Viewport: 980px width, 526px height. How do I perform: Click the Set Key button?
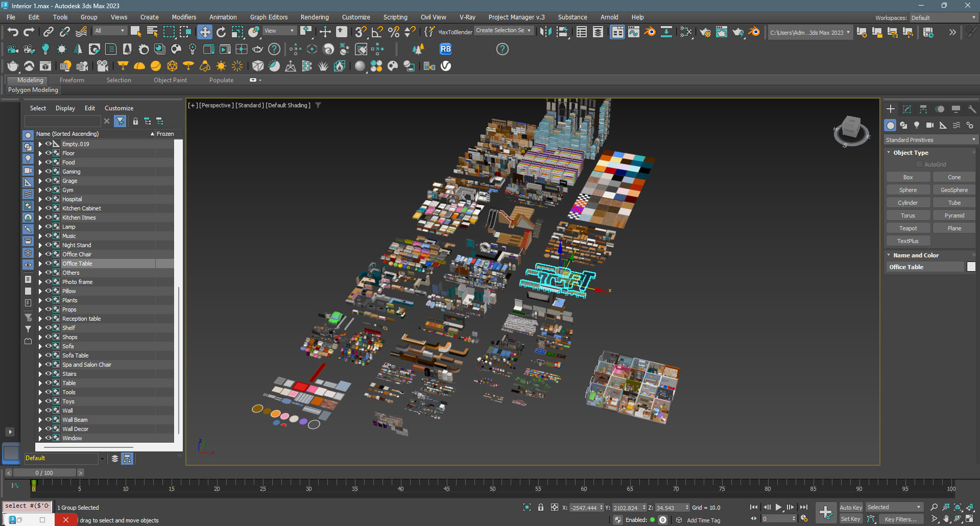(x=851, y=519)
